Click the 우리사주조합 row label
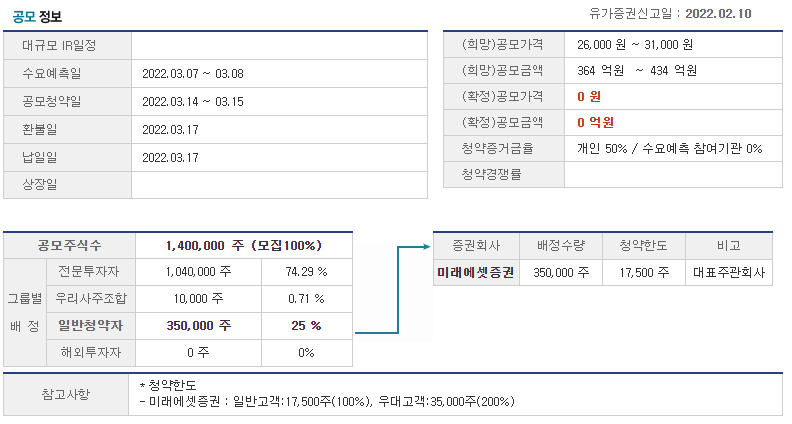This screenshot has height=424, width=792. click(91, 299)
